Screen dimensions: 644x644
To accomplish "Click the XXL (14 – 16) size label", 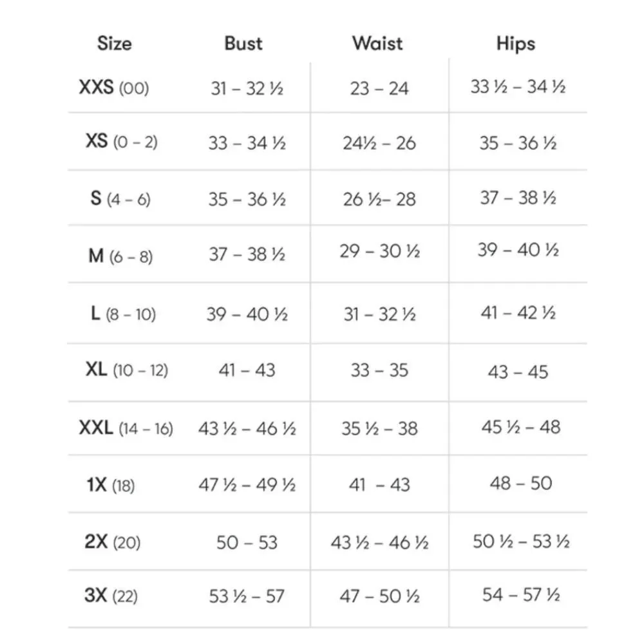I will [126, 428].
